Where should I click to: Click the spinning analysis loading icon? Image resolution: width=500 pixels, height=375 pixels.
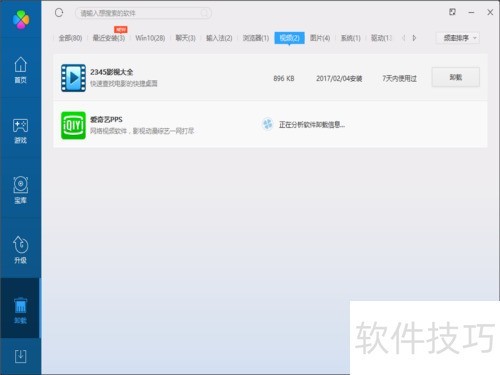coord(267,124)
